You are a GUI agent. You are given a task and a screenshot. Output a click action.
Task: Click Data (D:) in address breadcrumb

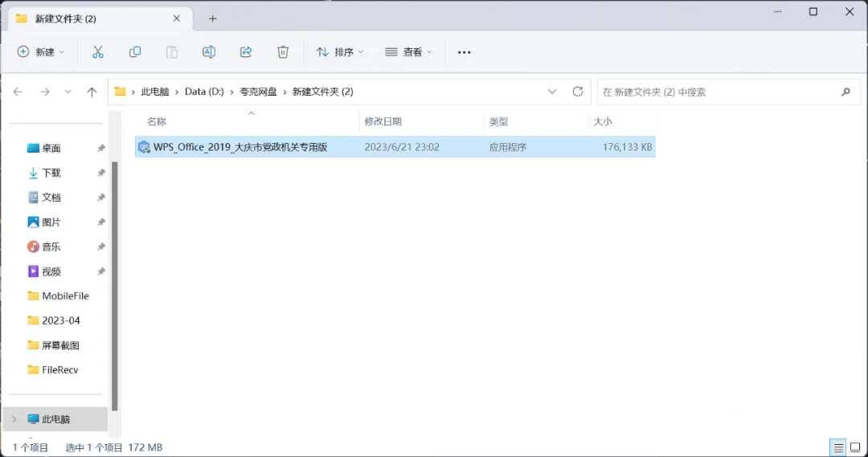(x=204, y=92)
